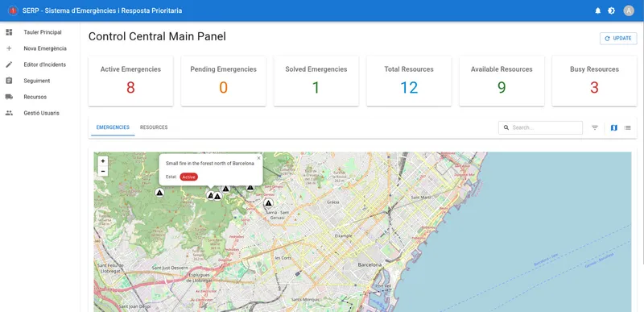Open the filter options icon
Screen dimensions: 644x312
[x=595, y=128]
